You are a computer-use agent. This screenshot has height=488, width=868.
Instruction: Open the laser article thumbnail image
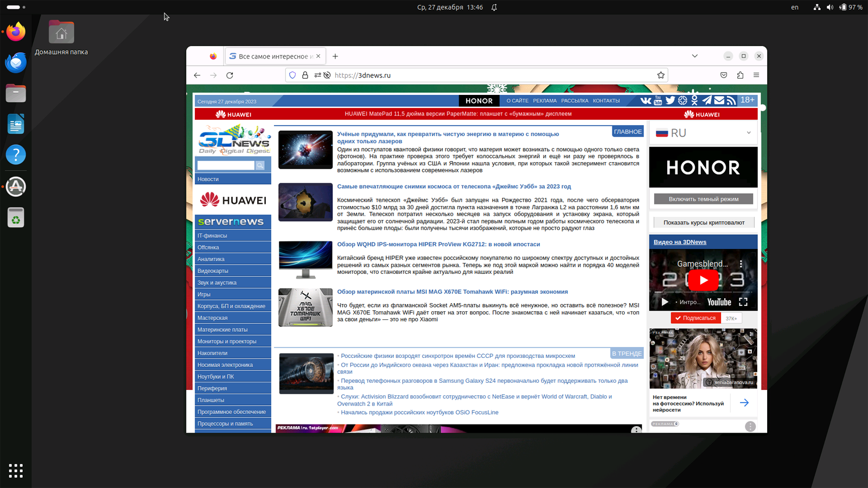coord(305,150)
